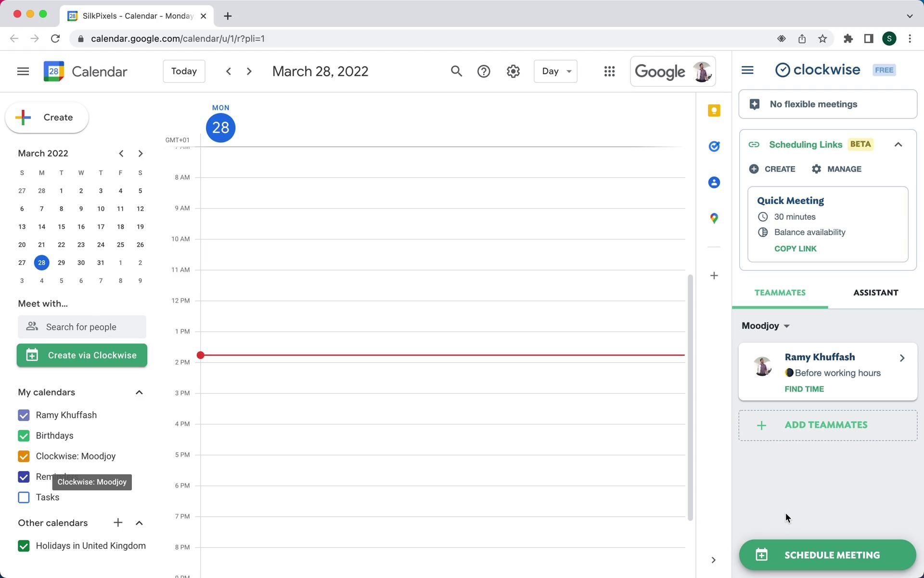
Task: Uncheck Holidays in United Kingdom calendar
Action: [24, 546]
